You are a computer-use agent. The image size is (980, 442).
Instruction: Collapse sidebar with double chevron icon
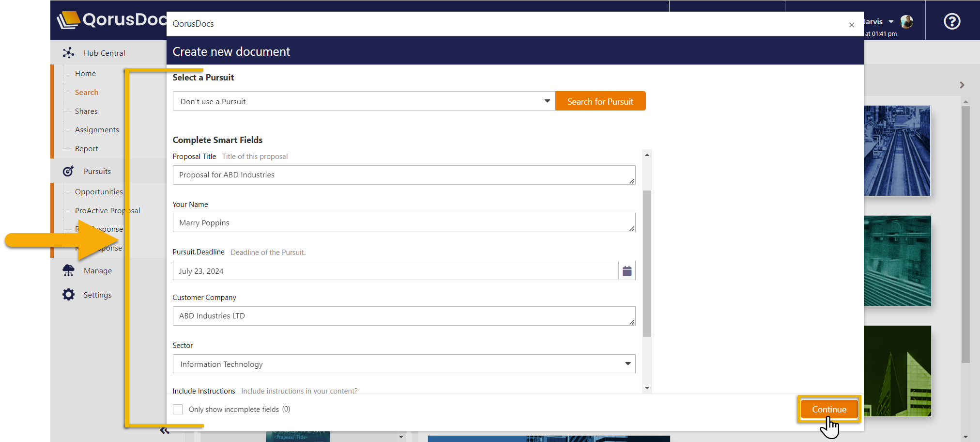[165, 430]
